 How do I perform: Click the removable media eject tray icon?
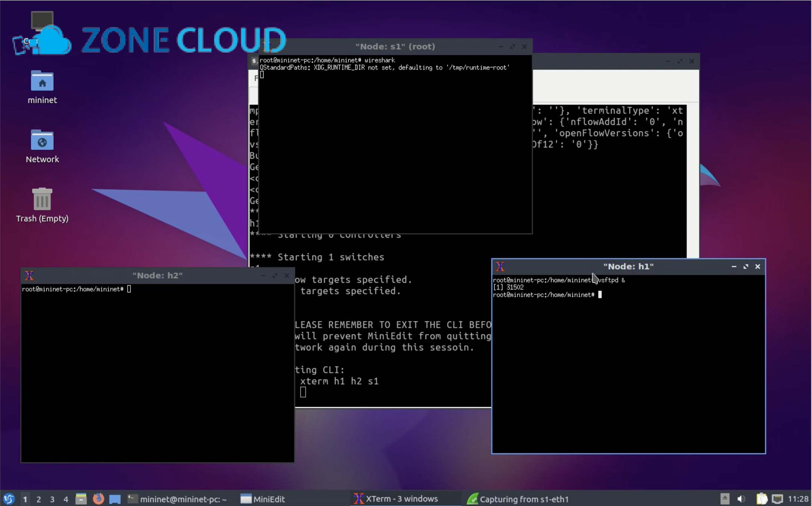pyautogui.click(x=725, y=499)
